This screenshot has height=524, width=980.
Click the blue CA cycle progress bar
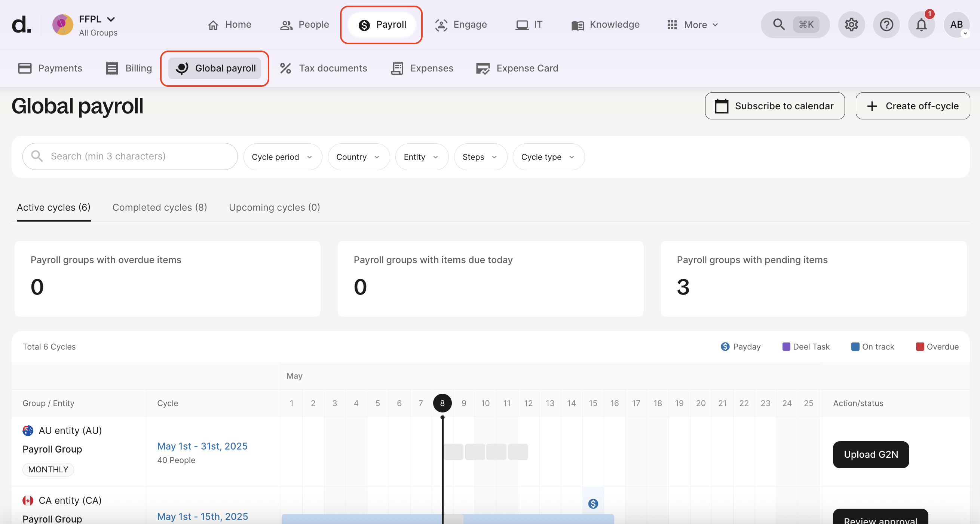point(448,519)
